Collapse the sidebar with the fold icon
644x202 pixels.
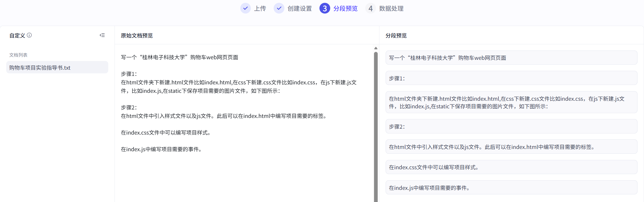tap(102, 35)
